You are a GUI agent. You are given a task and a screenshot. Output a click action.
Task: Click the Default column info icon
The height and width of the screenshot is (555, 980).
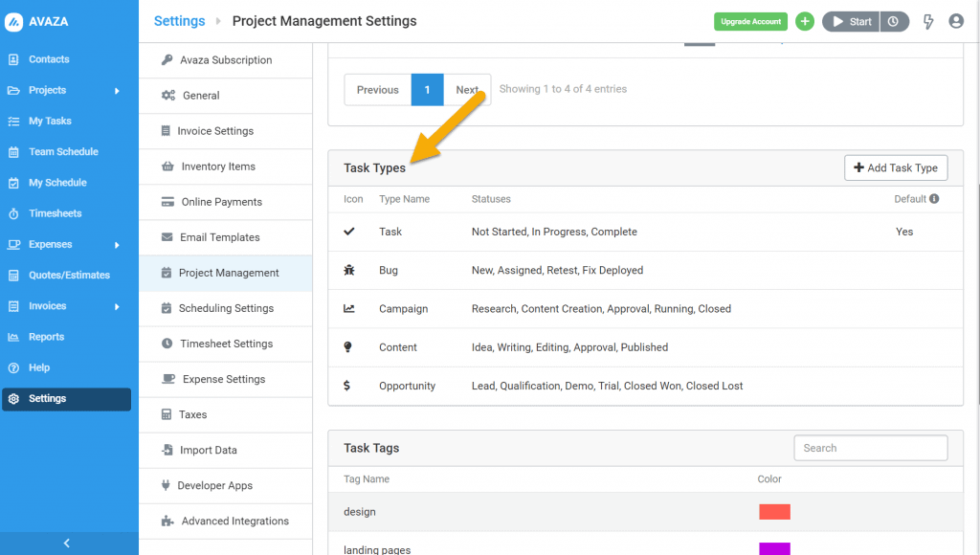pos(934,199)
